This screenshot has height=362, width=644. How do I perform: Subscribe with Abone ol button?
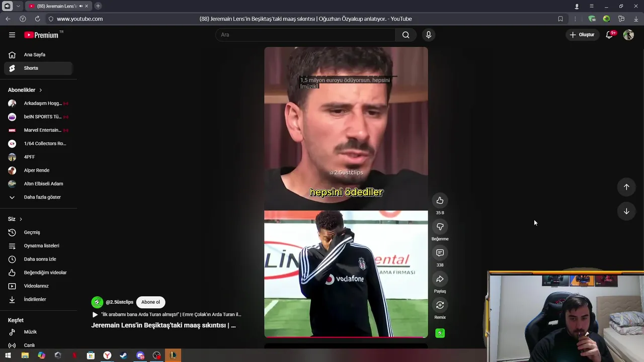click(x=150, y=302)
